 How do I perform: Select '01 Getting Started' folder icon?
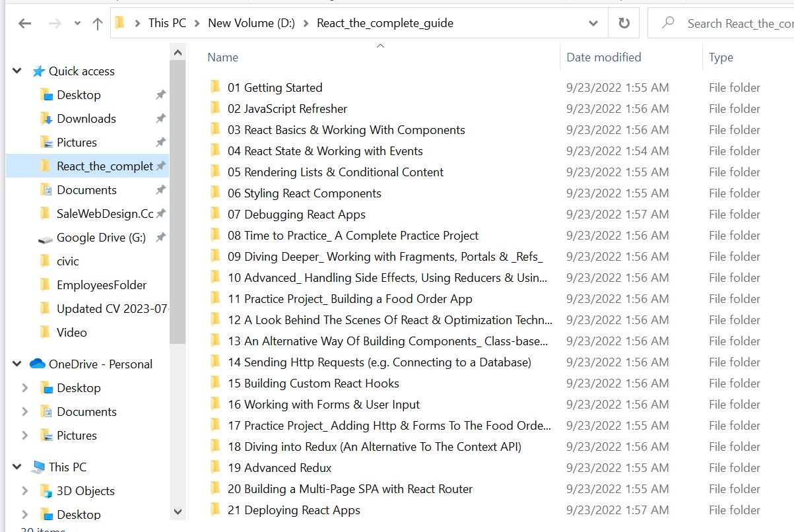pos(215,87)
